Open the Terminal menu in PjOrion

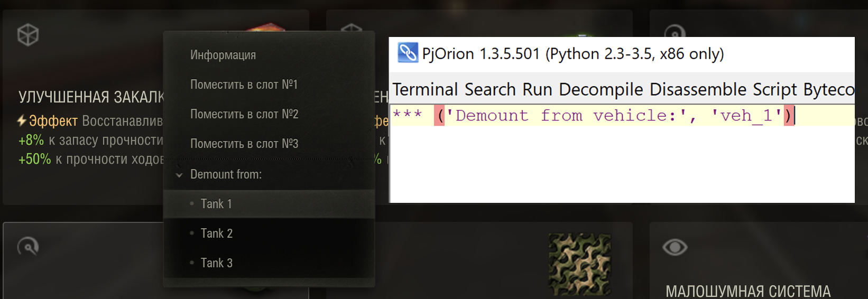click(425, 89)
